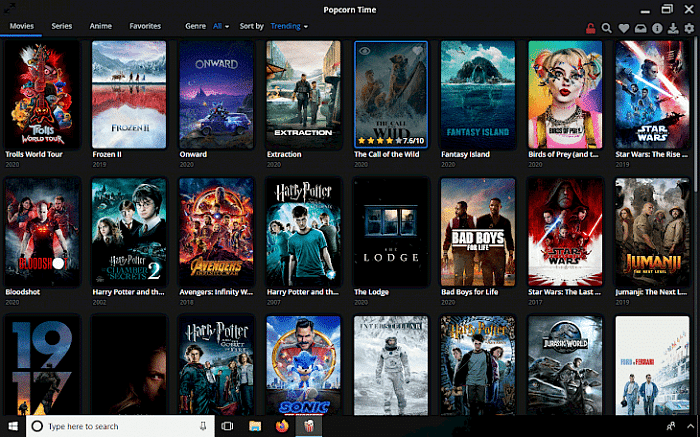Select the Bad Boys for Life poster
Viewport: 700px width, 437px height.
click(478, 232)
